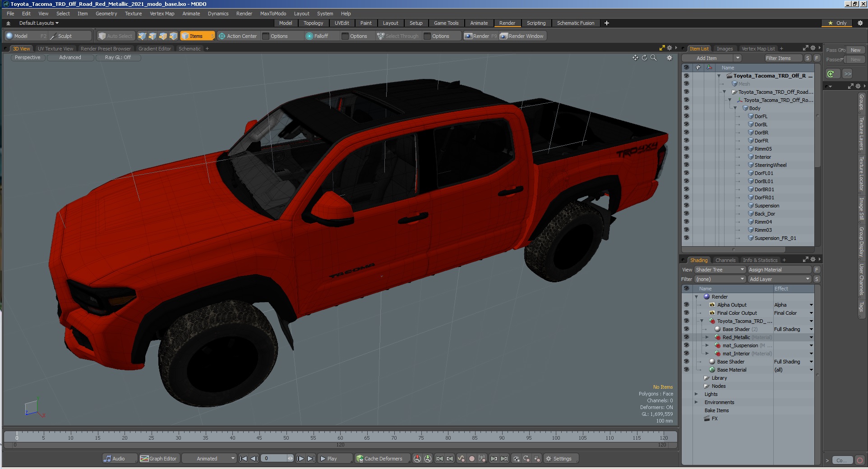The width and height of the screenshot is (868, 469).
Task: Toggle visibility of Suspension_FR_01 item
Action: pos(686,238)
